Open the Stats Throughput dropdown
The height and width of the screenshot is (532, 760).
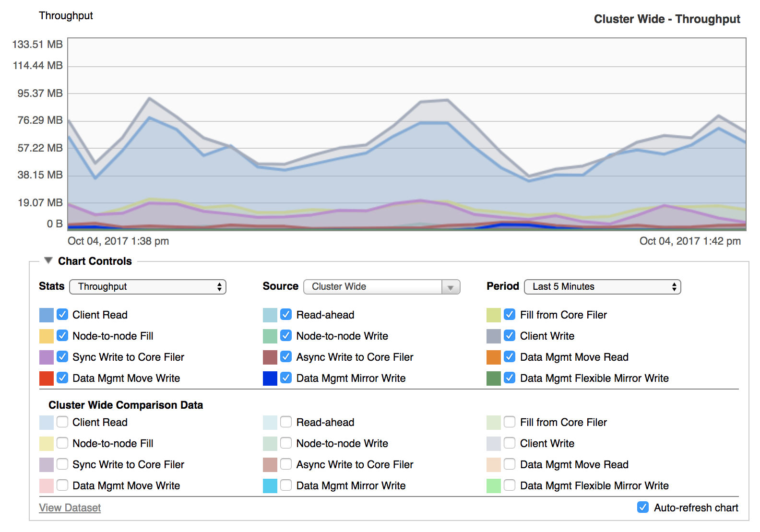148,287
